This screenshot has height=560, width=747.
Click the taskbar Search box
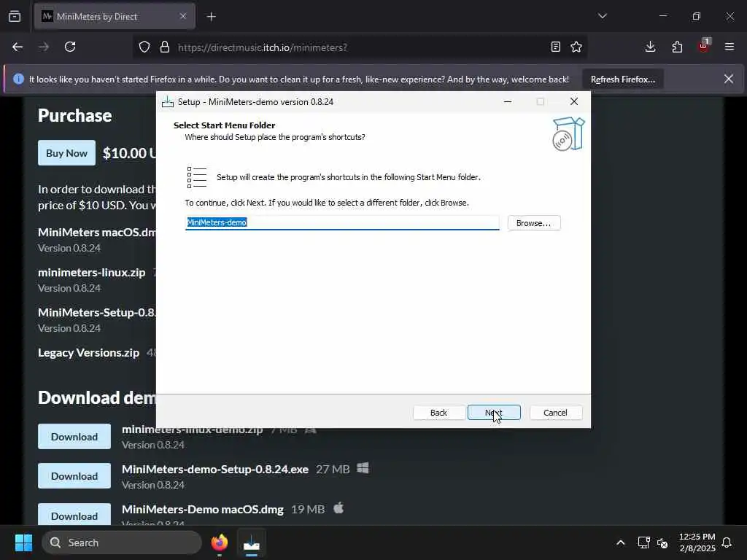pos(122,542)
